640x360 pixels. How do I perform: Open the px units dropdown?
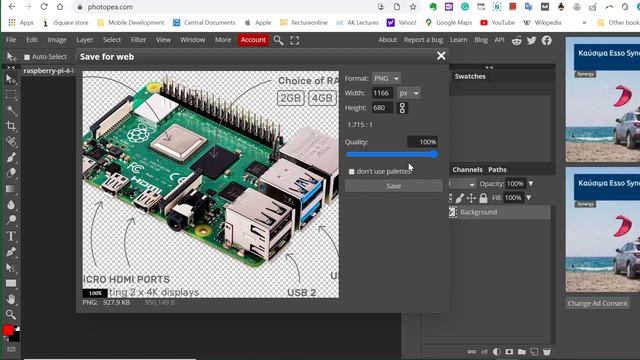tap(409, 93)
